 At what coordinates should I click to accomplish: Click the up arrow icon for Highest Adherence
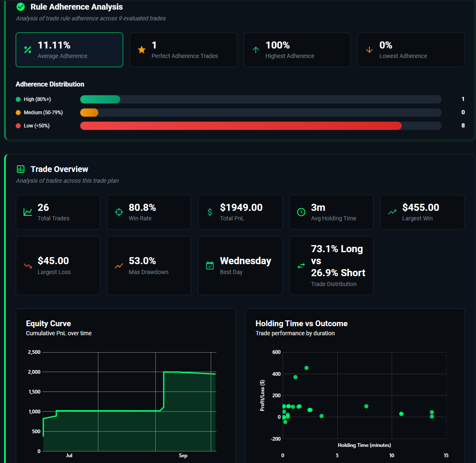click(256, 50)
